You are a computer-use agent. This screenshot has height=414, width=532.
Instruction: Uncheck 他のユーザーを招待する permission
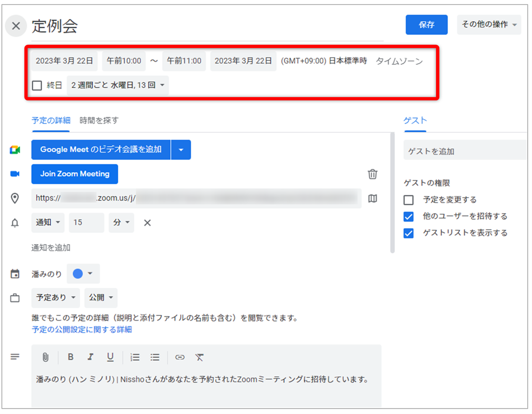(x=408, y=216)
